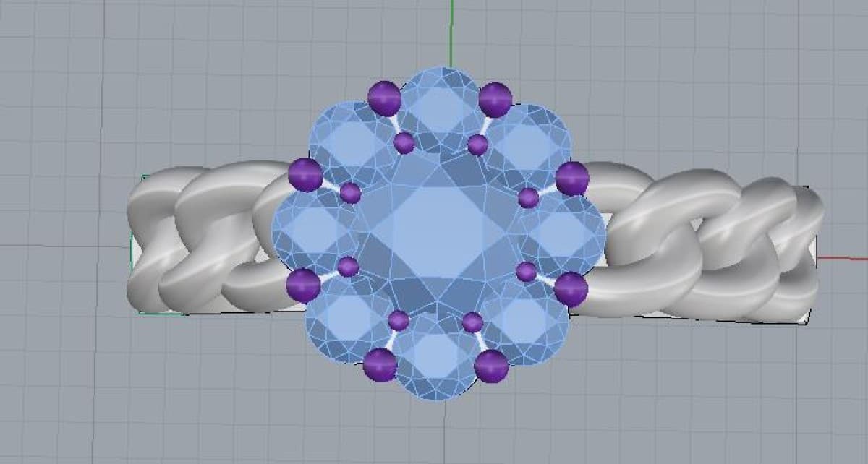Select the small blue gem at the bottom of the cluster

coord(436,356)
